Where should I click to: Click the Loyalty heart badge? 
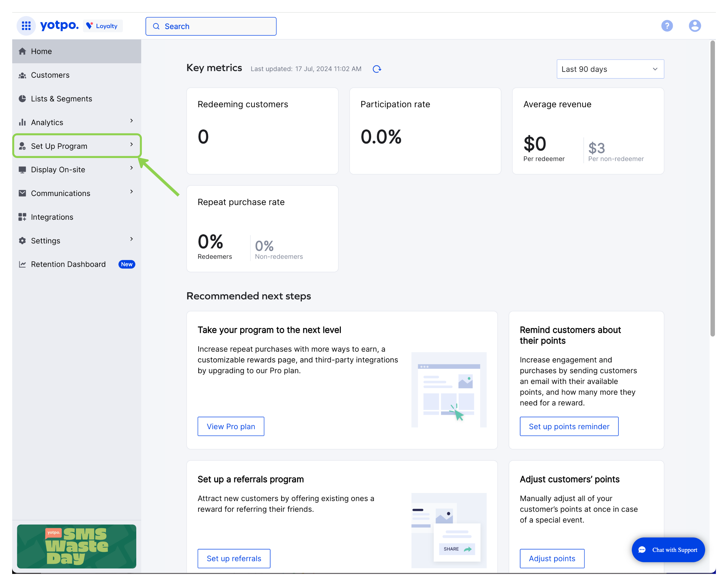[103, 26]
